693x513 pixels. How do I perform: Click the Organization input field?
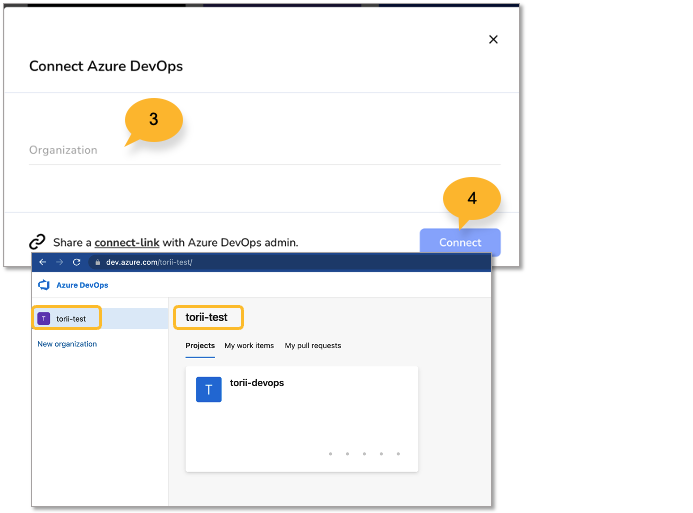265,150
